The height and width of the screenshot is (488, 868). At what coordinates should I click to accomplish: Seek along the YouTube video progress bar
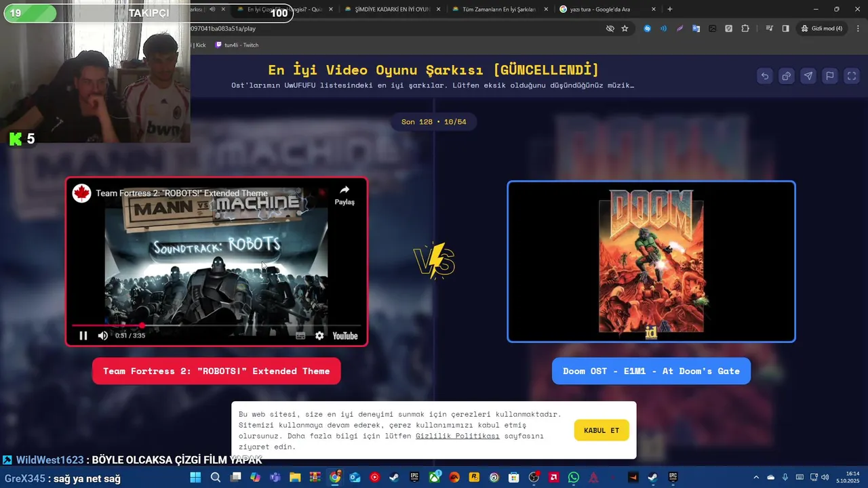[216, 325]
